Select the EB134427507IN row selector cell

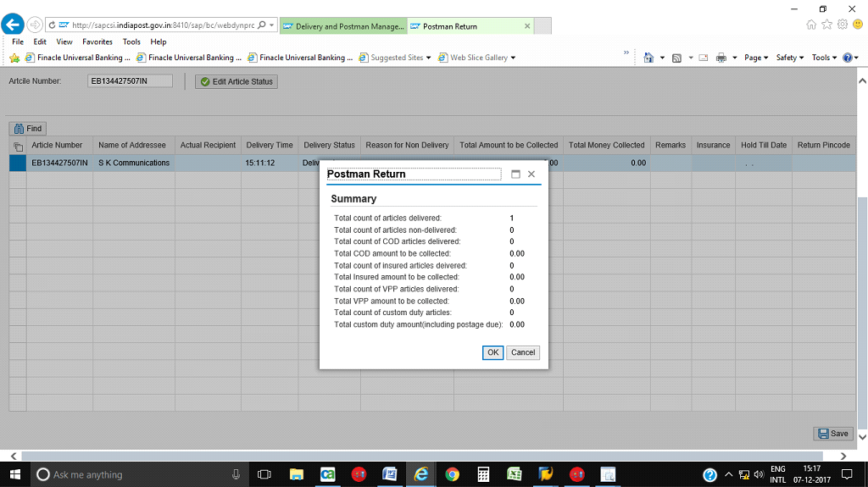pyautogui.click(x=18, y=163)
